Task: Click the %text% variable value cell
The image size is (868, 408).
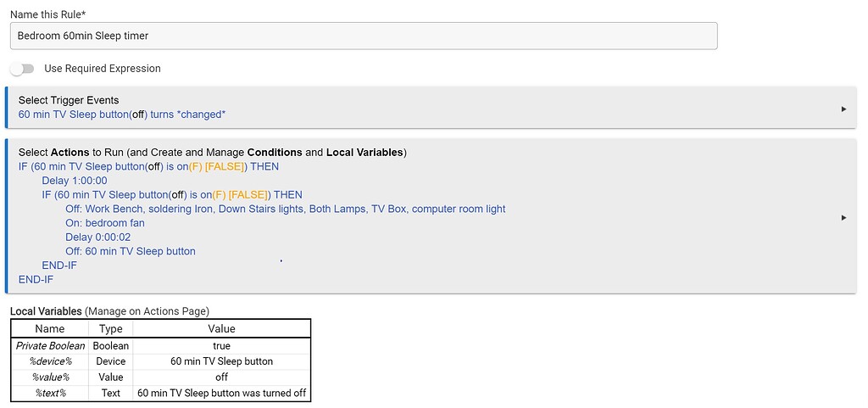Action: 221,393
